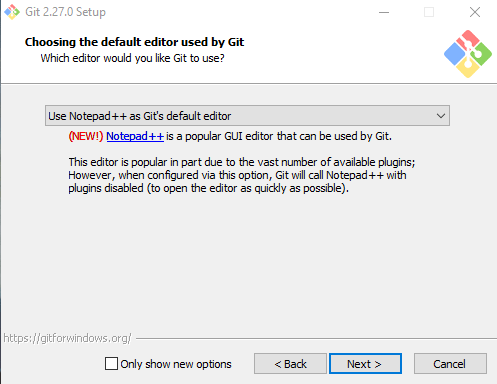Click the large Git logo in header
Screen dimensions: 497x384
(468, 54)
